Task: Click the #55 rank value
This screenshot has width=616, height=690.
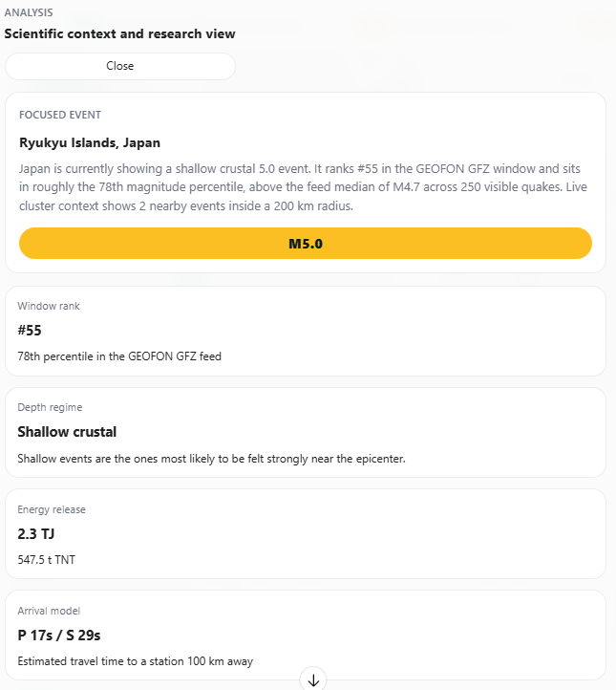Action: tap(30, 331)
